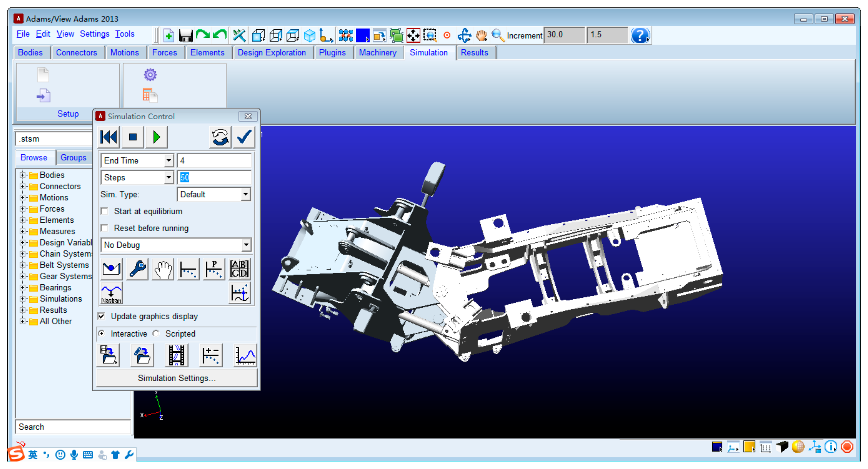Image resolution: width=868 pixels, height=469 pixels.
Task: Open plotting window graph icon
Action: pyautogui.click(x=245, y=356)
